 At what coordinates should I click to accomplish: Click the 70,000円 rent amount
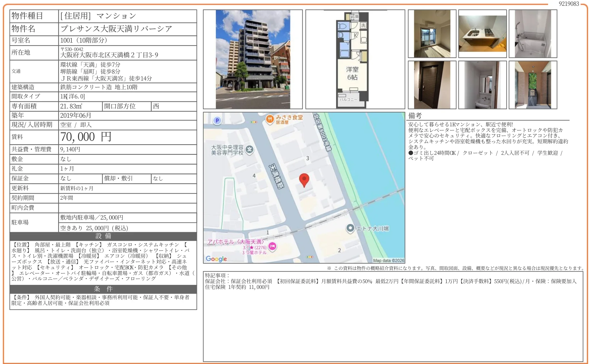pyautogui.click(x=86, y=137)
